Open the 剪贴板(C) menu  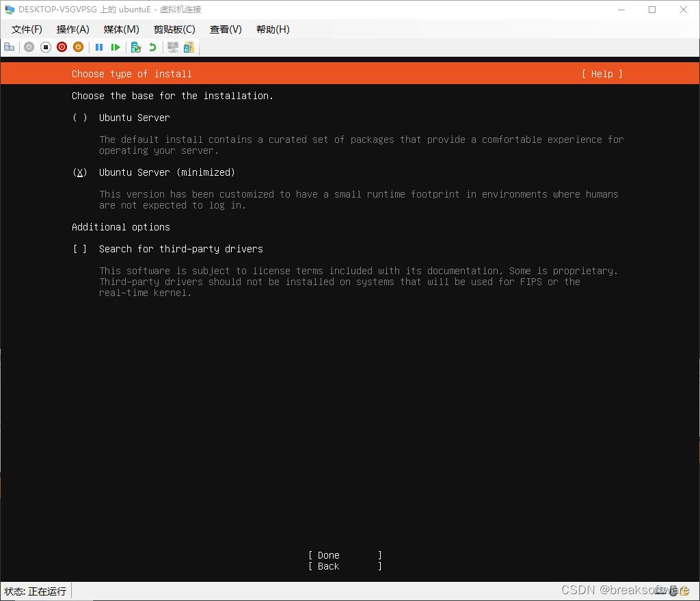coord(174,29)
